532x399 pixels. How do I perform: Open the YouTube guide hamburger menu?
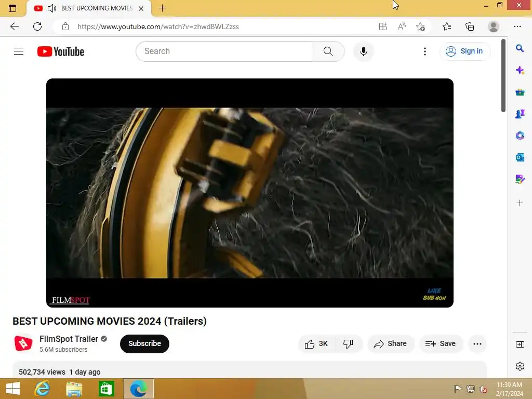[19, 51]
